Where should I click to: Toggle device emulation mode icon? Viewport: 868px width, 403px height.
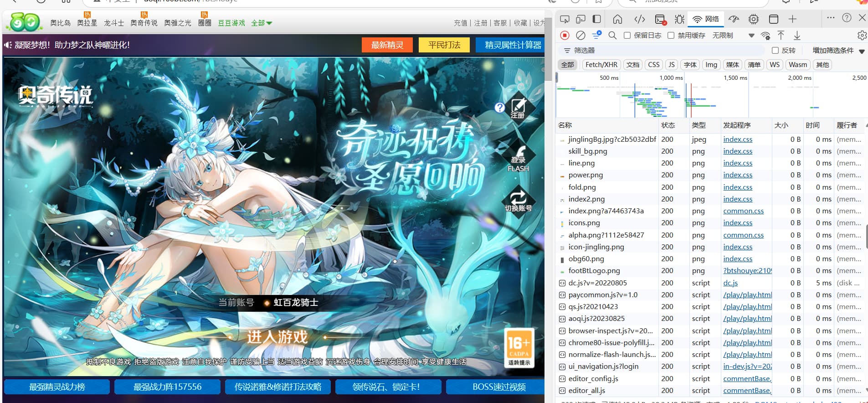(x=580, y=19)
